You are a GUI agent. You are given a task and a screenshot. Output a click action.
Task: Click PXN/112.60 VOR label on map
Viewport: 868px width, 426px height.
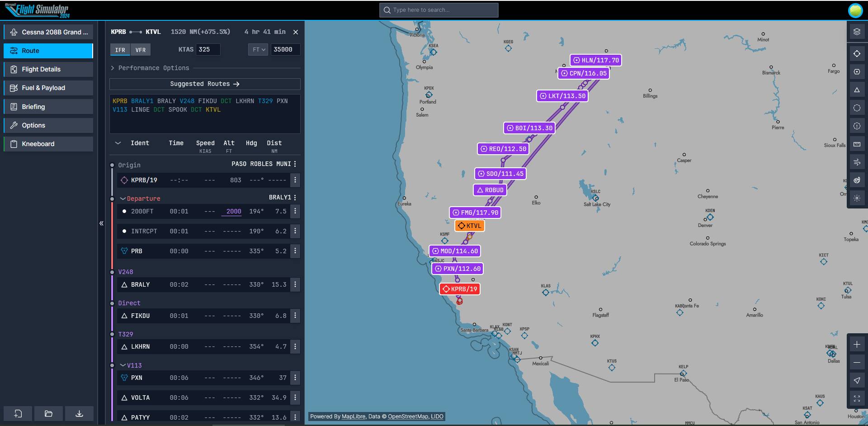coord(458,269)
